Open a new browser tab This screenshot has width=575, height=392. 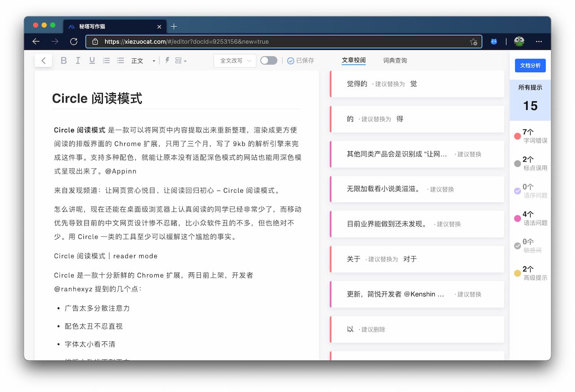[x=174, y=26]
